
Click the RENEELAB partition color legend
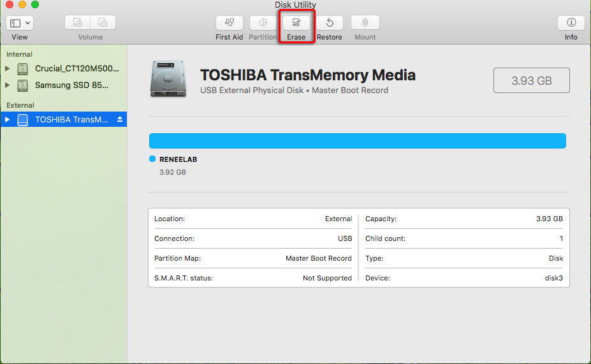[152, 159]
